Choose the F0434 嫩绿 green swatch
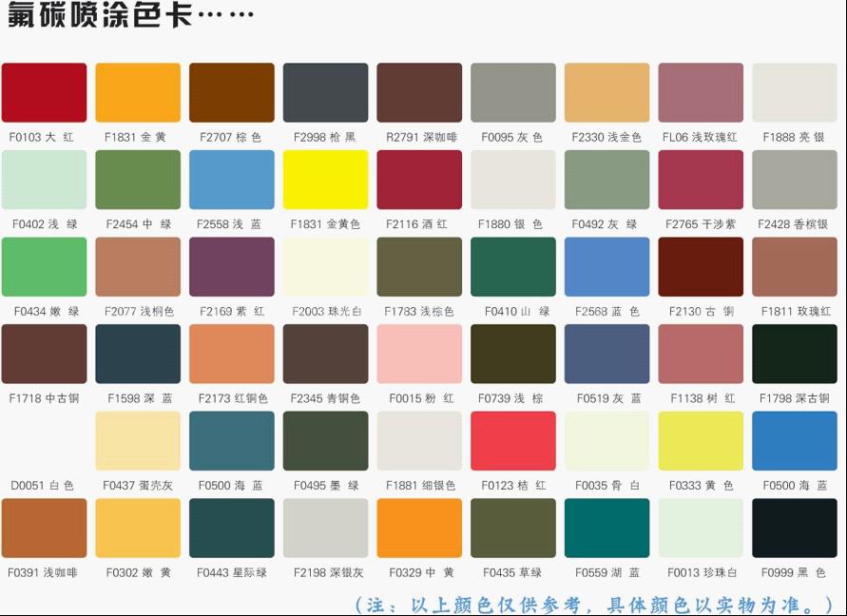The width and height of the screenshot is (847, 616). click(44, 266)
